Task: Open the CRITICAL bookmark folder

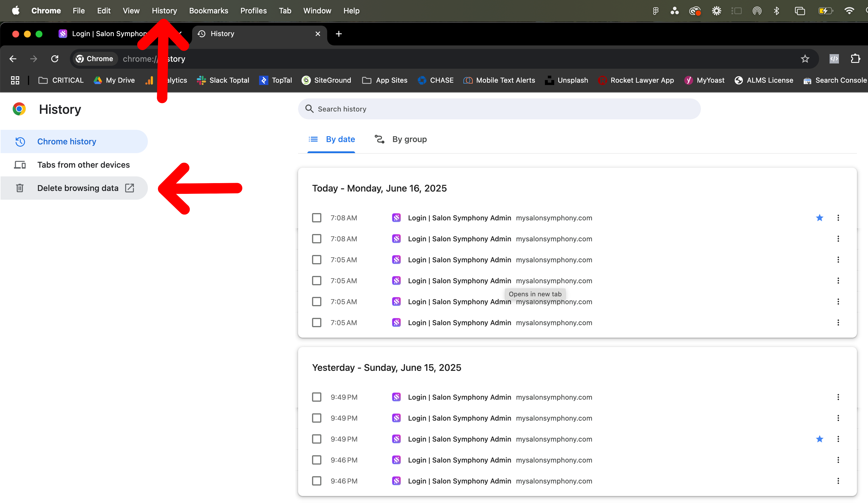Action: pyautogui.click(x=61, y=80)
